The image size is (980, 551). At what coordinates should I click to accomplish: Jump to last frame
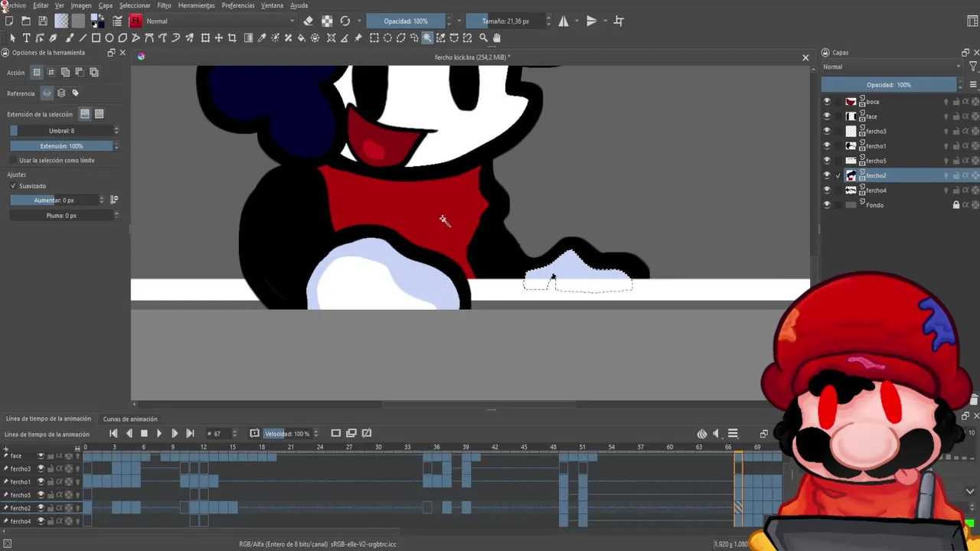[x=190, y=433]
